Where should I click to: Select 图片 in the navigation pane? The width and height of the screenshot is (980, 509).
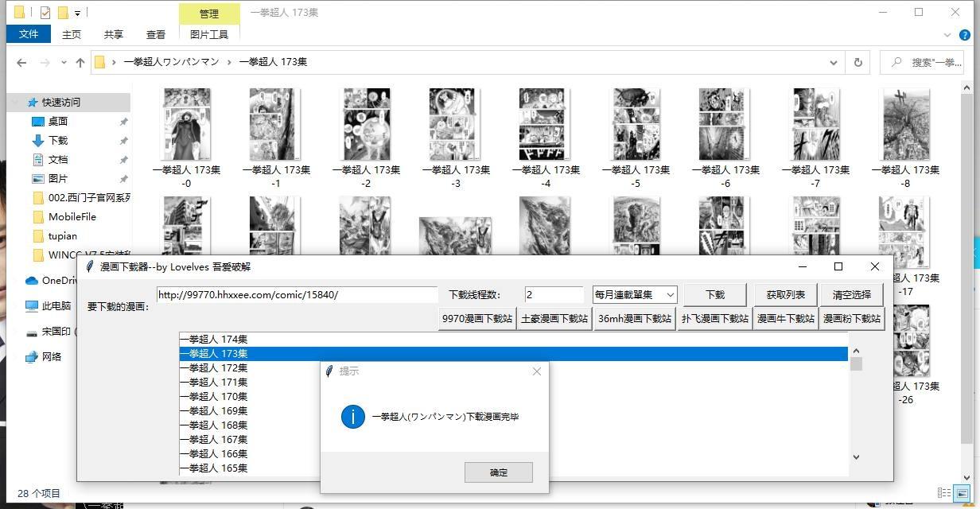(58, 178)
